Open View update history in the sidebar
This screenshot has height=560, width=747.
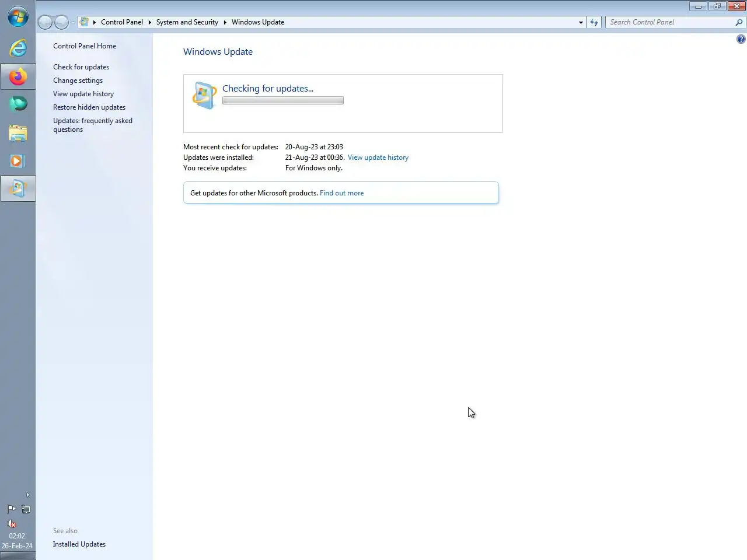[83, 94]
